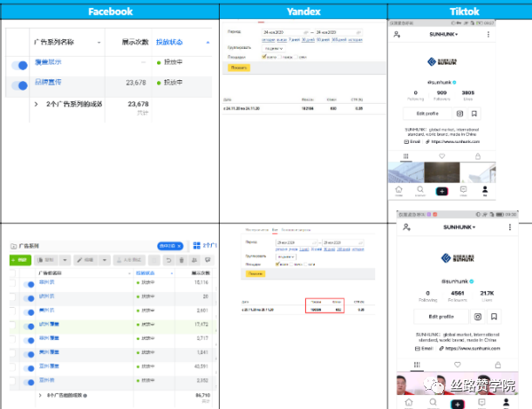Click the start date field in upper Yandex panel
Image resolution: width=532 pixels, height=409 pixels.
coord(277,32)
